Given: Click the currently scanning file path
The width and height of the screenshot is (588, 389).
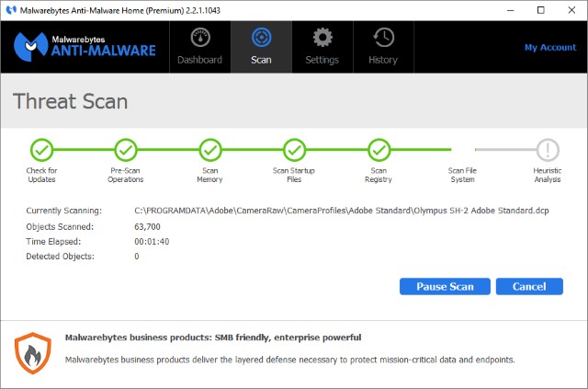Looking at the screenshot, I should point(347,211).
